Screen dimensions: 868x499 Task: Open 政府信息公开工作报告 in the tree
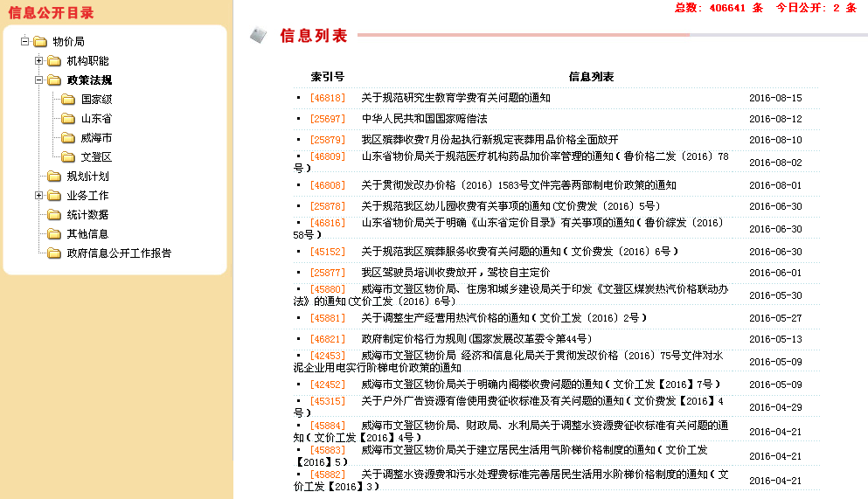[119, 253]
